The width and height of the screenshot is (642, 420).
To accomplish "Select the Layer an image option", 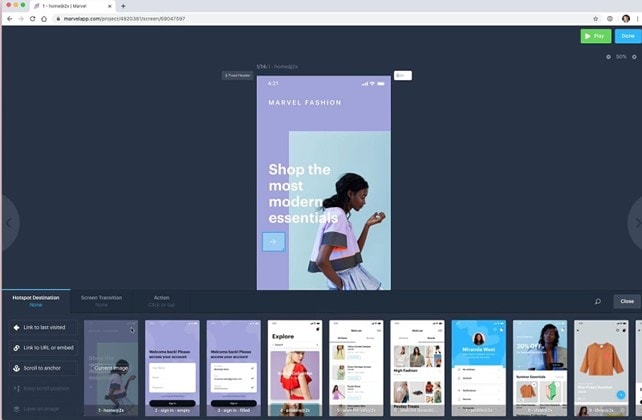I will [43, 409].
